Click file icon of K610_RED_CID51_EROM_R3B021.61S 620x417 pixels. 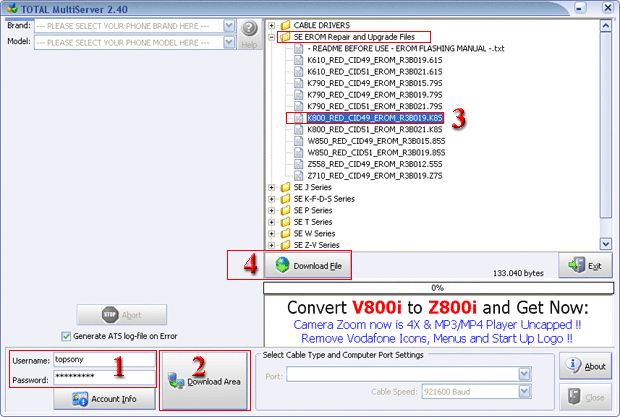click(299, 72)
